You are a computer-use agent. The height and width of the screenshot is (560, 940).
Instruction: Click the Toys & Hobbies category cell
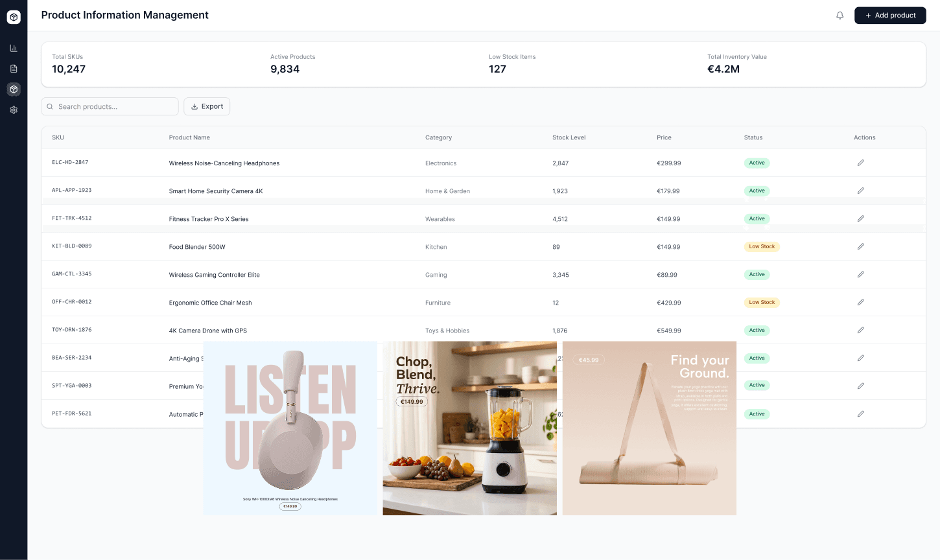pyautogui.click(x=447, y=331)
